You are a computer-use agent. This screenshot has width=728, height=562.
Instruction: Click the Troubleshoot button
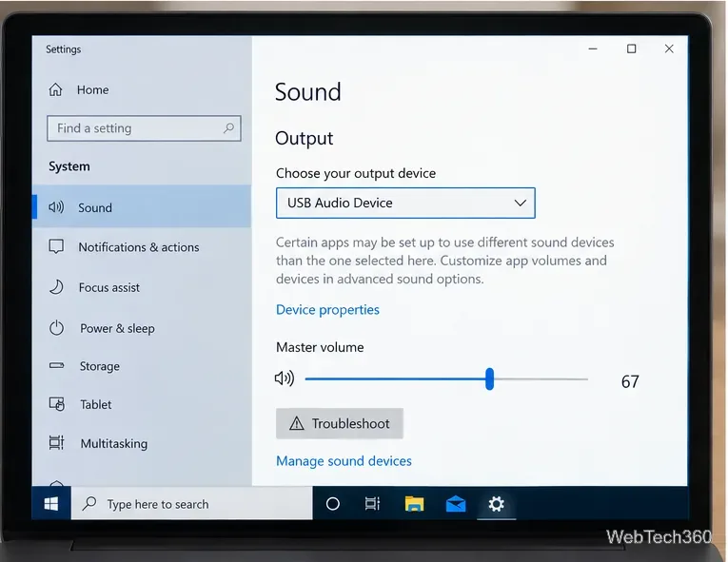[340, 423]
